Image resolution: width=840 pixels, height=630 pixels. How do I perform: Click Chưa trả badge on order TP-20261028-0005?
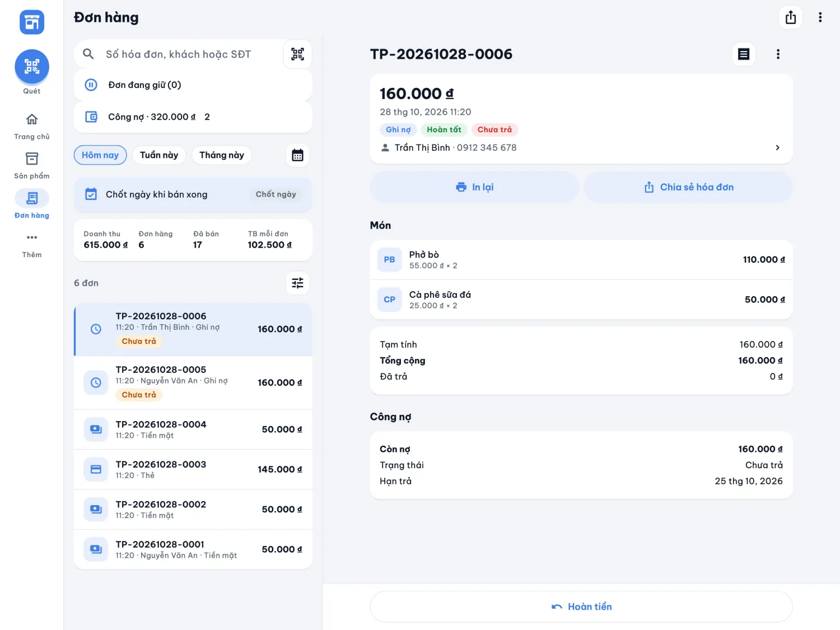tap(139, 395)
